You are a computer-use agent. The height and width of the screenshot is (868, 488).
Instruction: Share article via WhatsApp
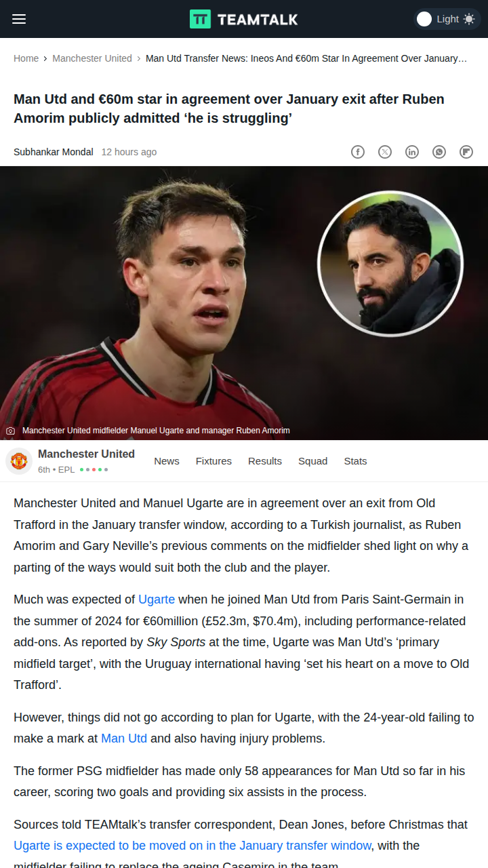click(x=439, y=152)
